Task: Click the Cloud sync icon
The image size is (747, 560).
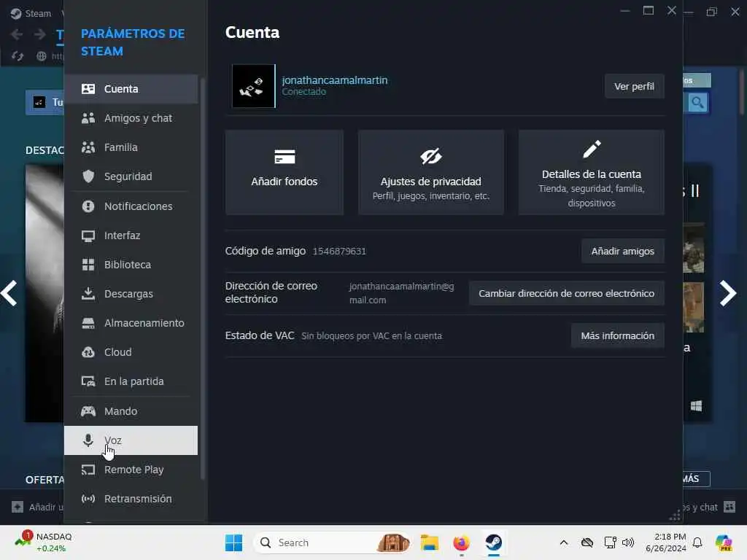Action: pyautogui.click(x=88, y=352)
